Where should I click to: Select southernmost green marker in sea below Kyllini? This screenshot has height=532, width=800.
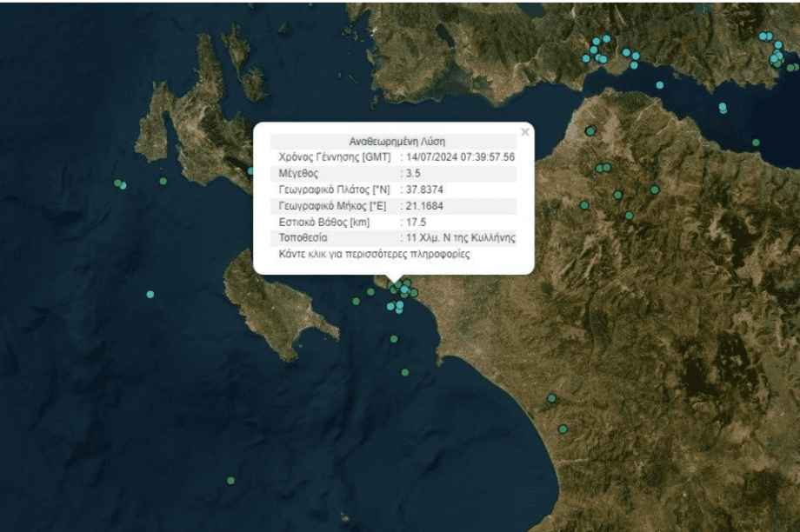405,373
